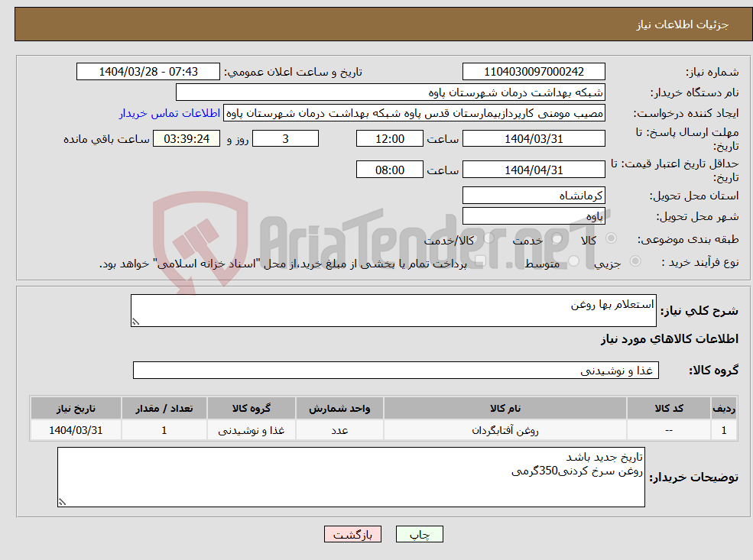Screen dimensions: 753x560
Task: Select the کالا radio button
Action: tap(612, 238)
